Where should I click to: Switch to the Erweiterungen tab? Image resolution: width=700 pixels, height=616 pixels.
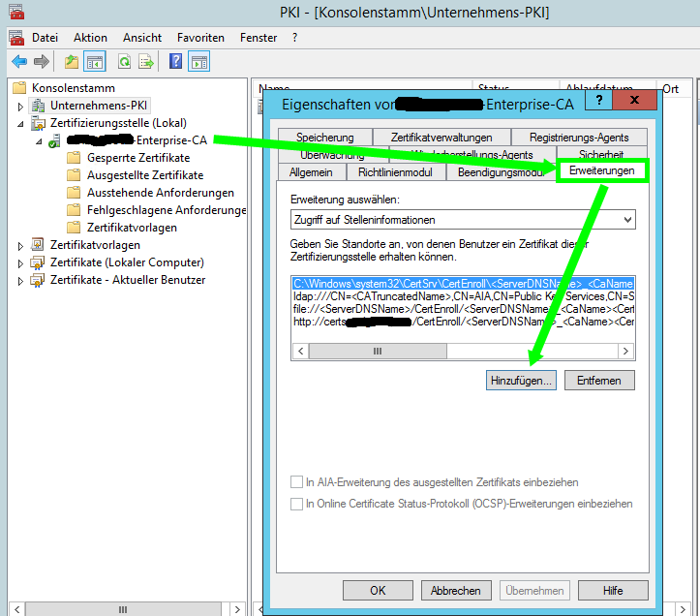pos(602,170)
